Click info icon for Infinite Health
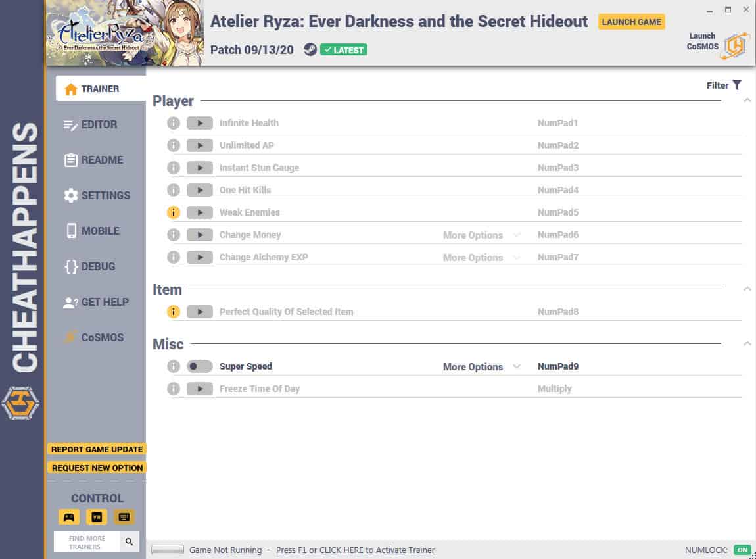 point(174,123)
